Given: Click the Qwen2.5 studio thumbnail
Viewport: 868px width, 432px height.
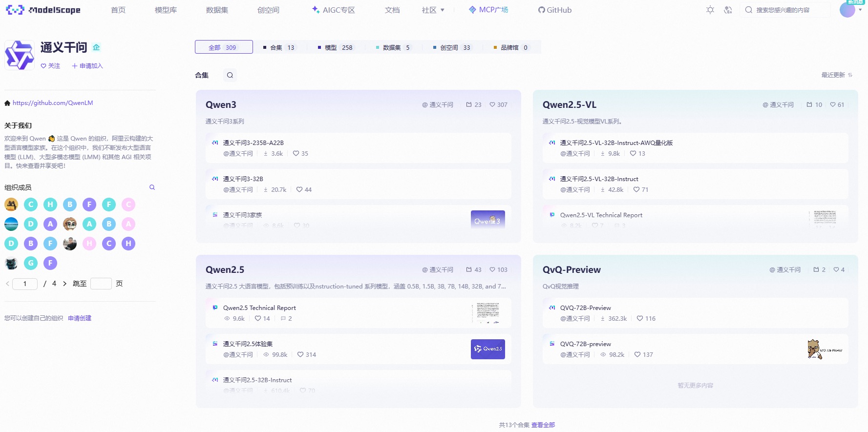Looking at the screenshot, I should coord(488,349).
